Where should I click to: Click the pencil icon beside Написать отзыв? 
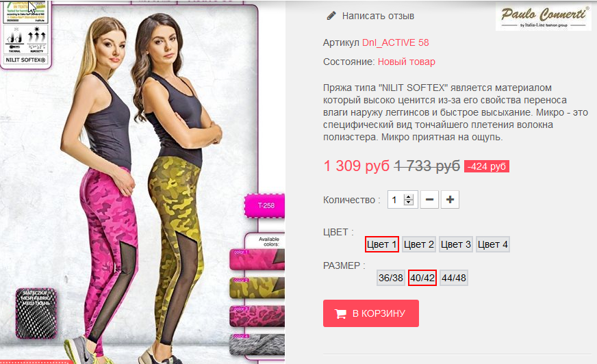(x=331, y=16)
